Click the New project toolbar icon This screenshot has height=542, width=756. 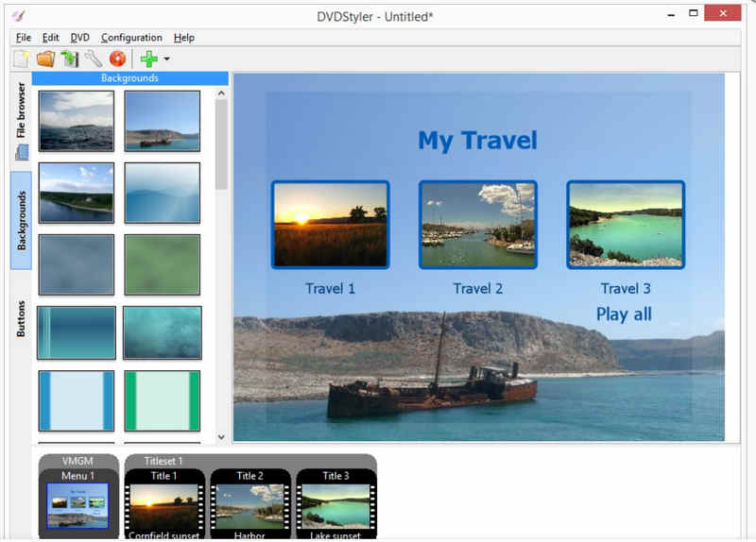pyautogui.click(x=21, y=59)
